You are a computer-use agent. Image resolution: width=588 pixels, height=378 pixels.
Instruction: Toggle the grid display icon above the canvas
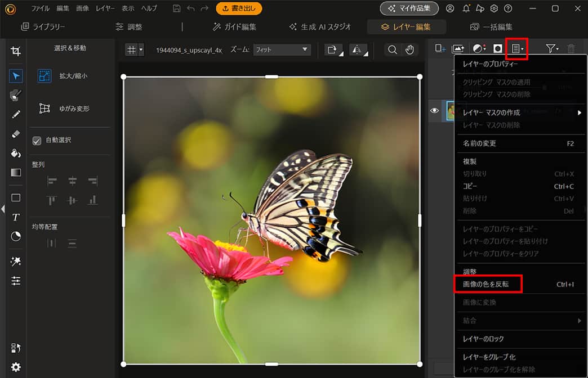(131, 49)
